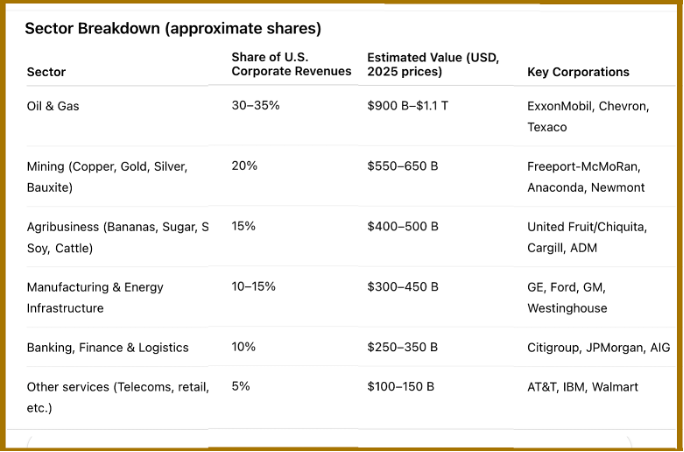Click the AT&T, IBM, Walmart cell
This screenshot has height=452, width=684.
[x=582, y=387]
